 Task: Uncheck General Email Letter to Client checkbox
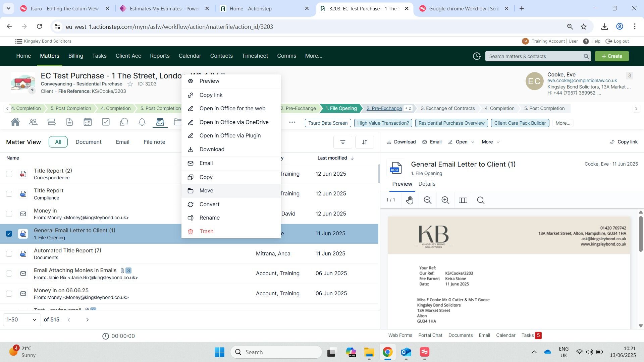tap(9, 234)
